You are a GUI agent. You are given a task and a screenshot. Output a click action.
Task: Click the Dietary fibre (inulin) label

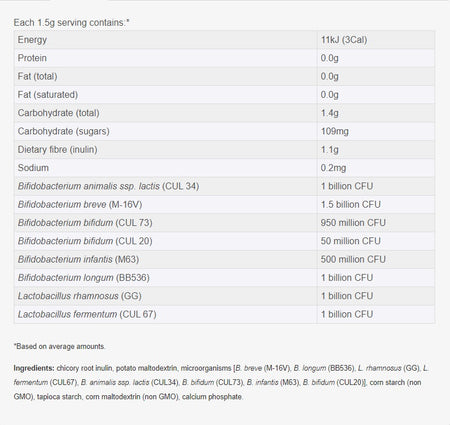tap(57, 150)
